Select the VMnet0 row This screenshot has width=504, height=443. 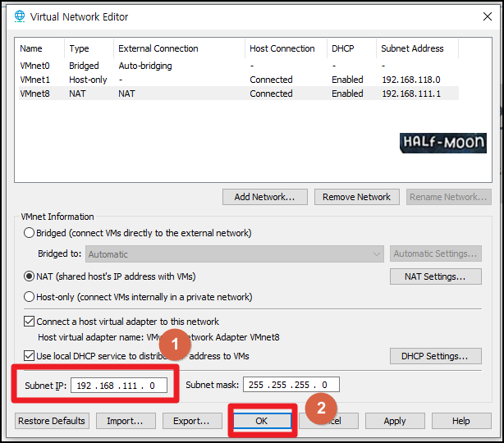pos(239,66)
